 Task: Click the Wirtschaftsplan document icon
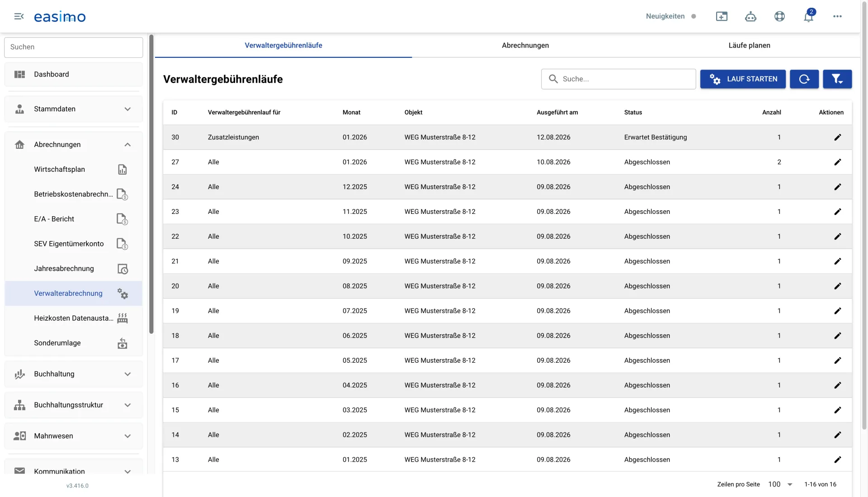(123, 170)
